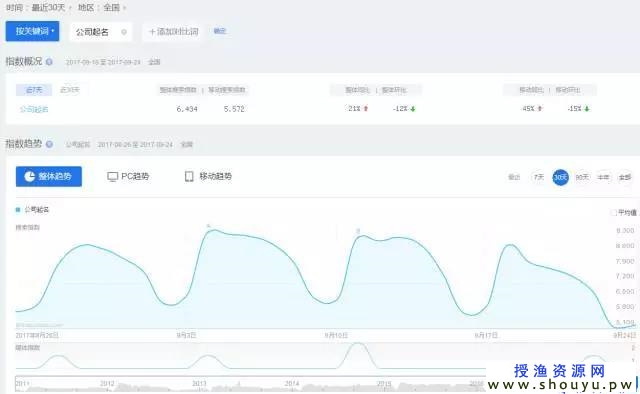
Task: Click the 移动同比 column header
Action: point(531,90)
